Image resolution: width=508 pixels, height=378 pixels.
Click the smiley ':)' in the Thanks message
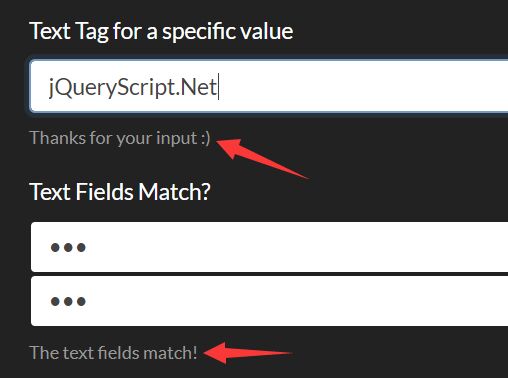click(206, 138)
